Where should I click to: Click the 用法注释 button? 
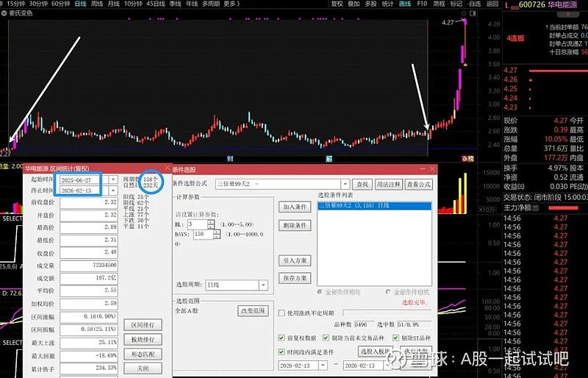point(389,185)
